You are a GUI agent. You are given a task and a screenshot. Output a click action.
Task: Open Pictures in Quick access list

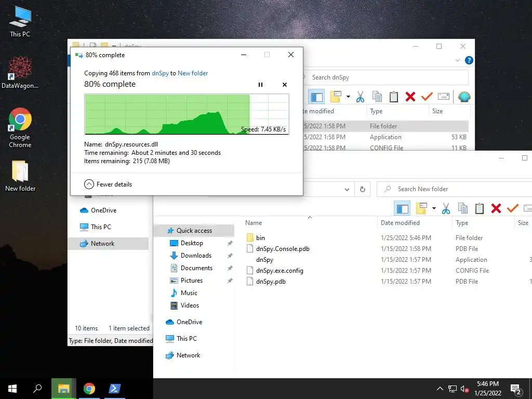point(191,281)
